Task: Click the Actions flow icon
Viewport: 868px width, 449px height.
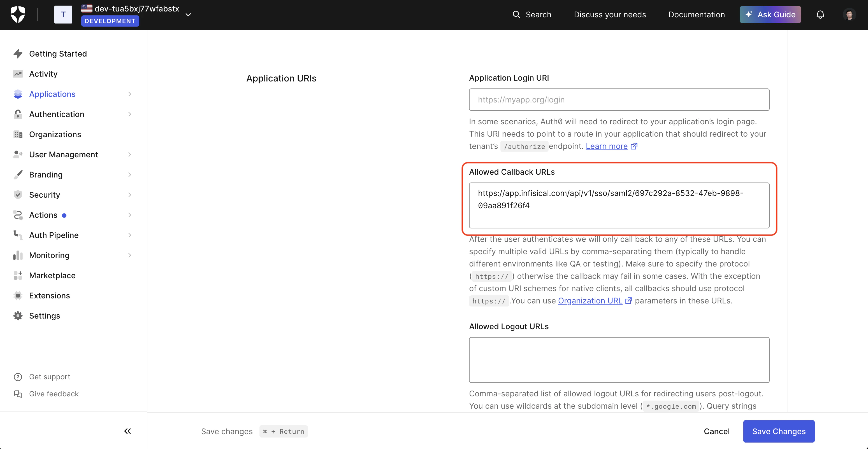Action: tap(18, 215)
